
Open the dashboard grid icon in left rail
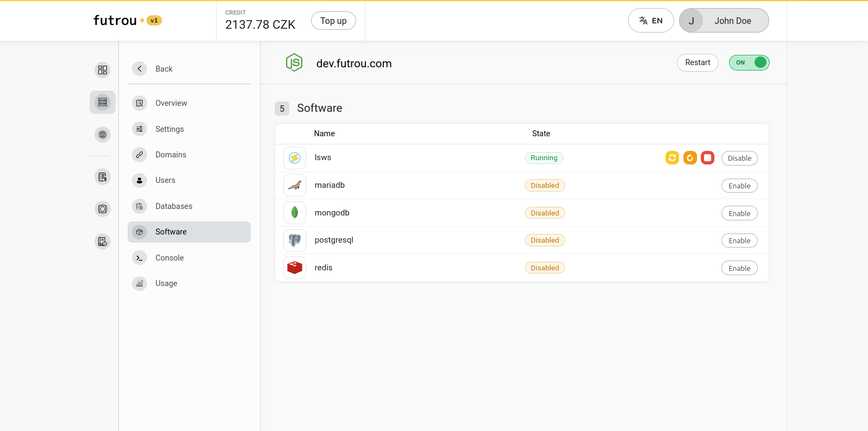103,70
